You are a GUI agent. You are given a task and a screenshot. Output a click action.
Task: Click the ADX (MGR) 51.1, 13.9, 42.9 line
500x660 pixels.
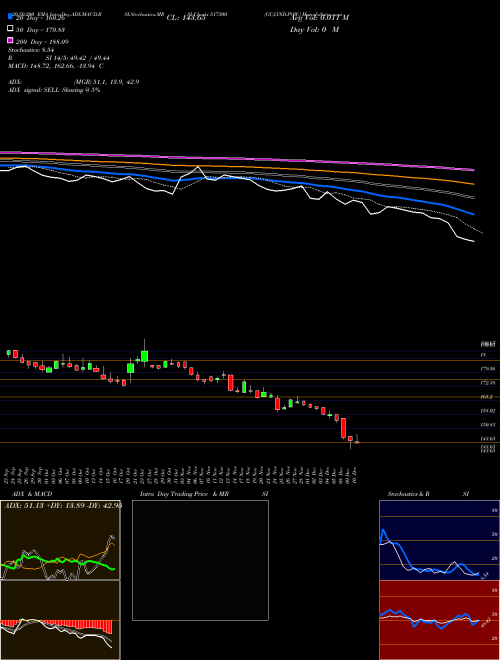73,82
